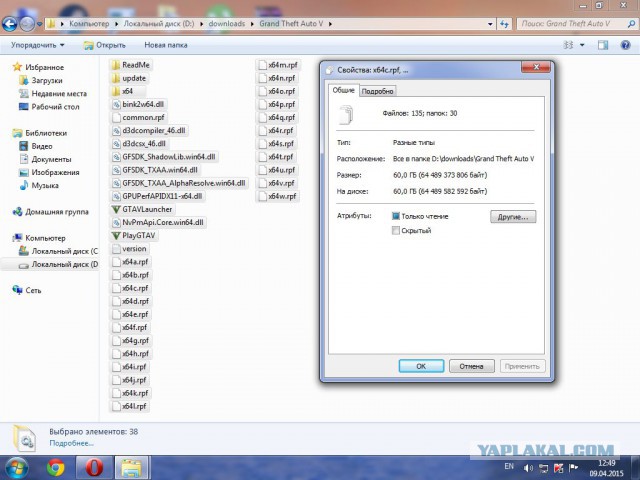This screenshot has height=480, width=640.
Task: Click Открыть in the toolbar
Action: click(x=105, y=45)
